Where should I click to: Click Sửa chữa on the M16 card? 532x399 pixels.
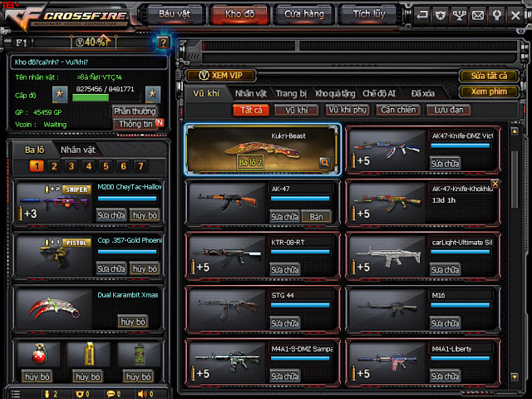tap(445, 323)
